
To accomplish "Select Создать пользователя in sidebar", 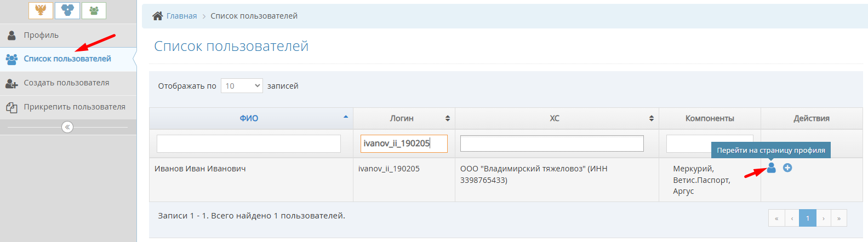I will (66, 83).
